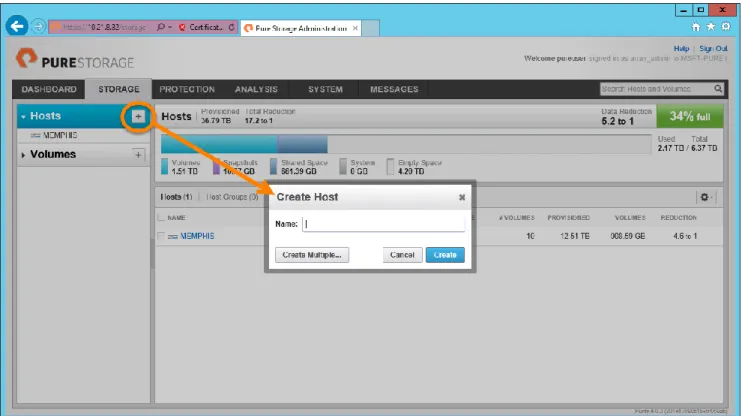This screenshot has width=742, height=416.
Task: Click the address bar search magnifier icon
Action: [161, 27]
